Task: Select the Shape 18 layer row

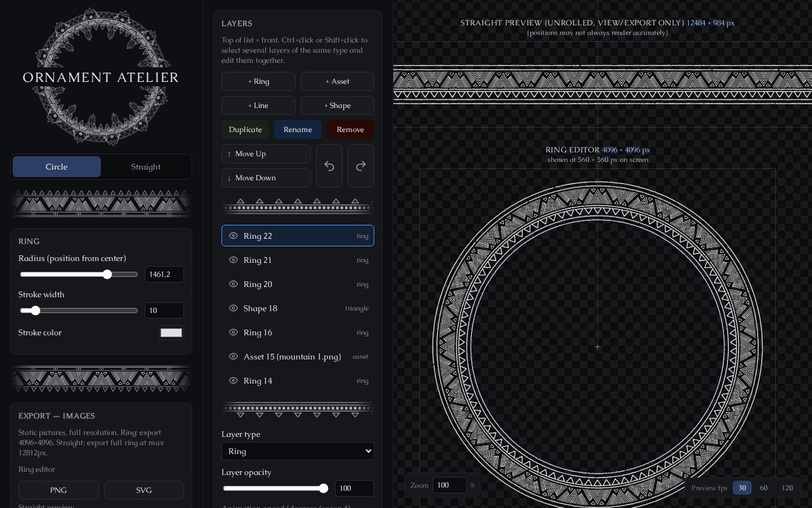Action: 298,308
